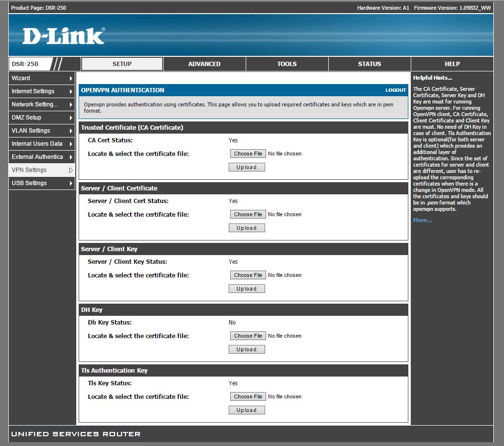Click the Hardware Version: A1 text
Viewport: 504px width, 446px height.
pyautogui.click(x=383, y=8)
